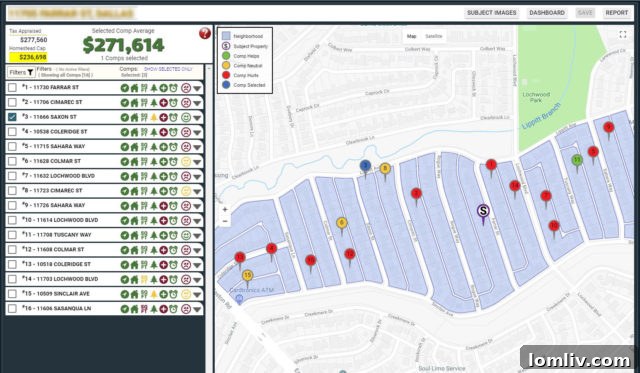The width and height of the screenshot is (640, 373).
Task: Toggle the map fullscreen icon
Action: point(623,35)
